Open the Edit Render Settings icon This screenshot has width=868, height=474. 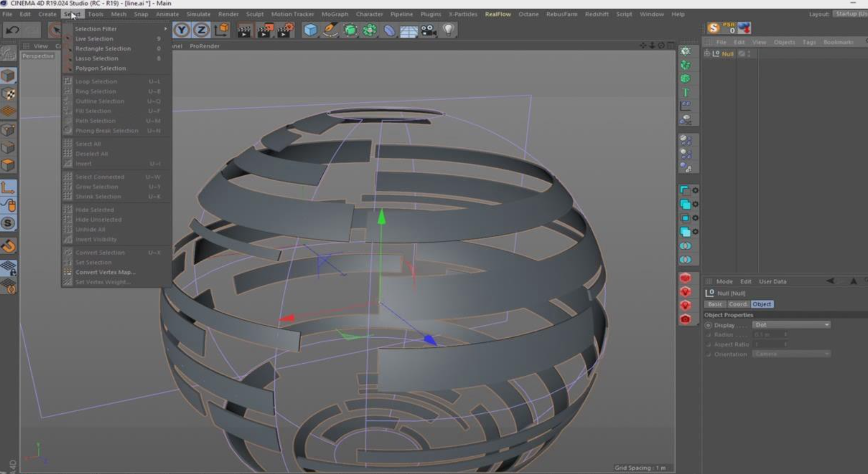(x=285, y=31)
